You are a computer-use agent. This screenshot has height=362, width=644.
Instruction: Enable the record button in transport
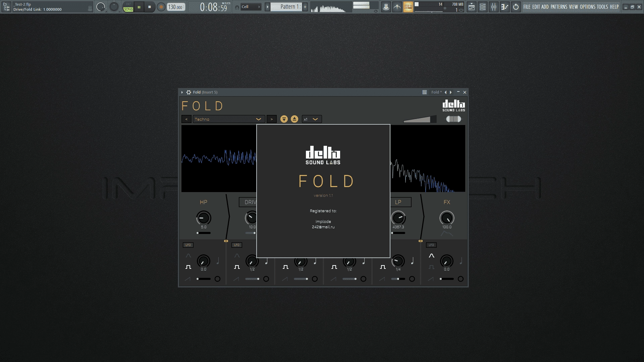(x=161, y=7)
